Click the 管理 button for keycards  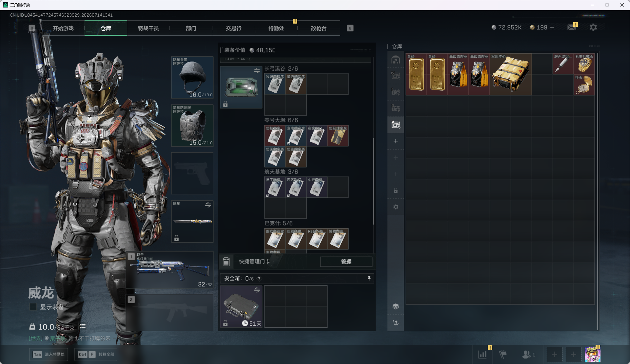click(346, 262)
